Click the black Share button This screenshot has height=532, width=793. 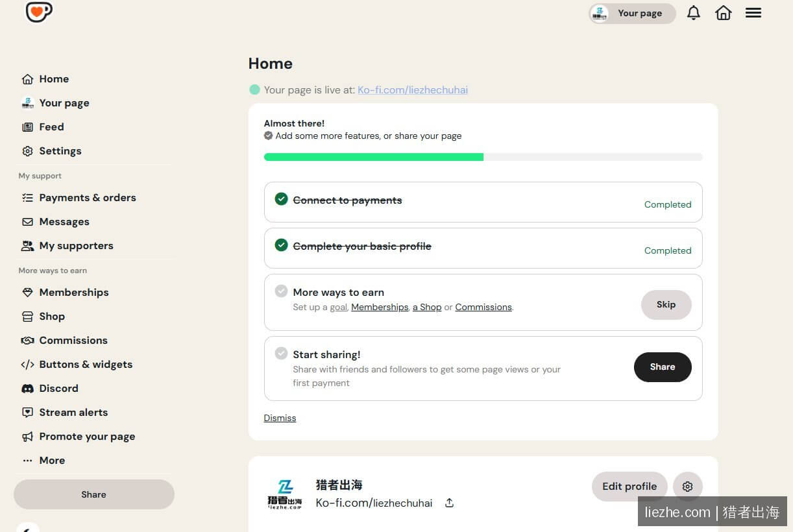[x=663, y=367]
